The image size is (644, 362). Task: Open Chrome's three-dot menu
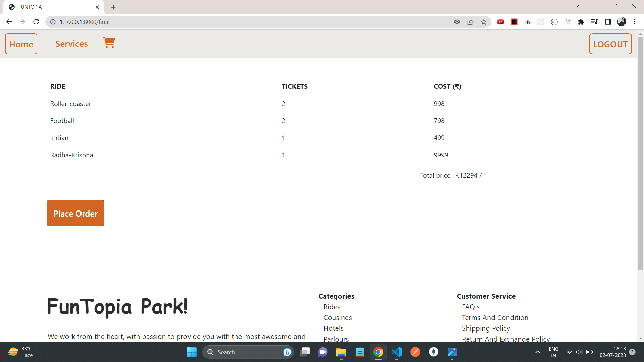coord(635,22)
